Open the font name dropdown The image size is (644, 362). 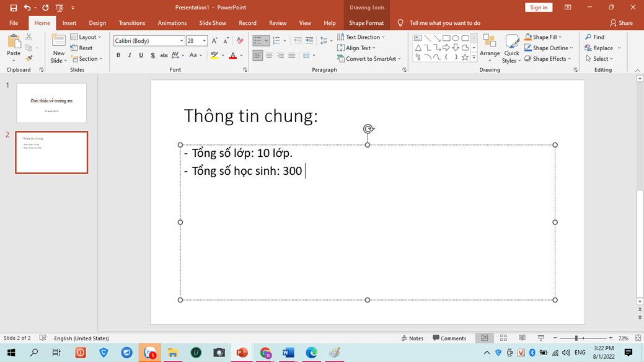point(182,41)
